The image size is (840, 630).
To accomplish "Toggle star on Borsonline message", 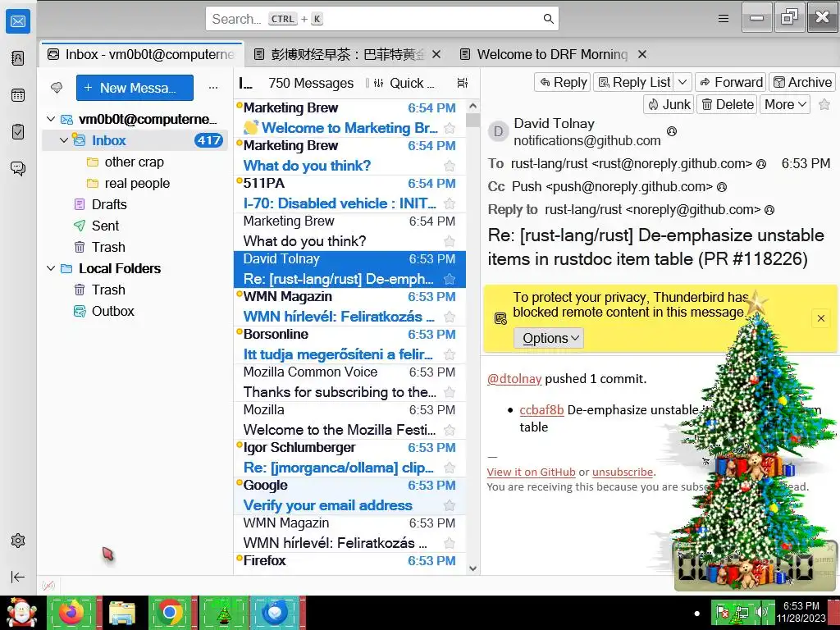I will coord(450,354).
